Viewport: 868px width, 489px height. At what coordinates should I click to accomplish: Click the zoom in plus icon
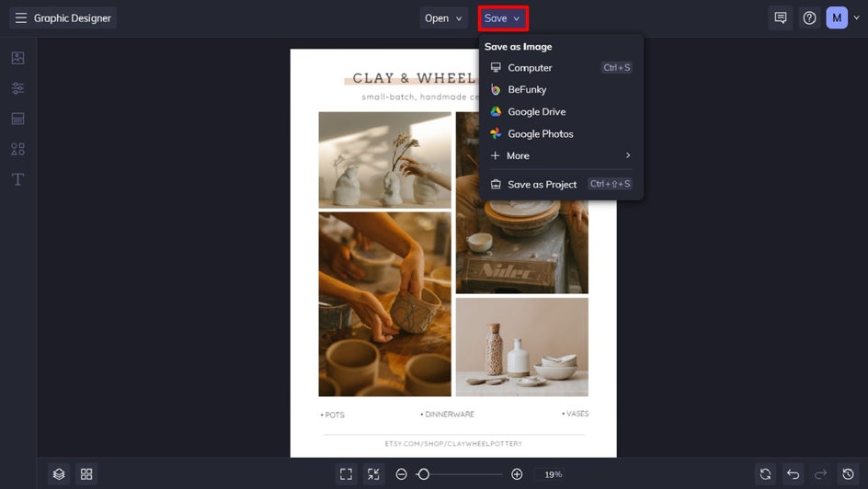(517, 474)
